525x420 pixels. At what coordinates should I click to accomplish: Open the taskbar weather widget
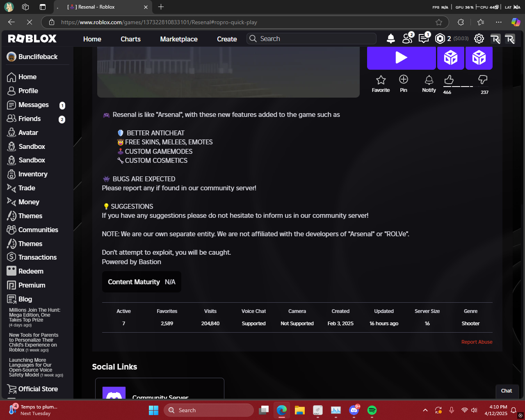33,410
